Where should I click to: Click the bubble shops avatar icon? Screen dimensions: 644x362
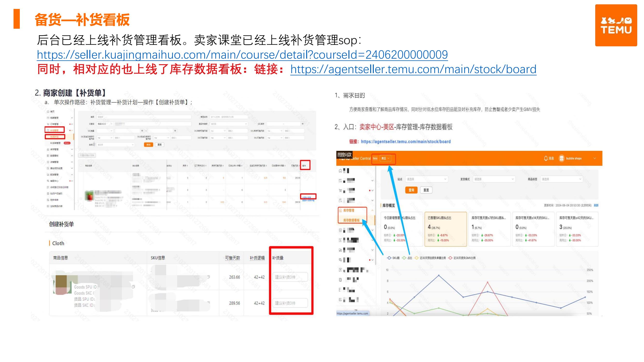[x=561, y=158]
